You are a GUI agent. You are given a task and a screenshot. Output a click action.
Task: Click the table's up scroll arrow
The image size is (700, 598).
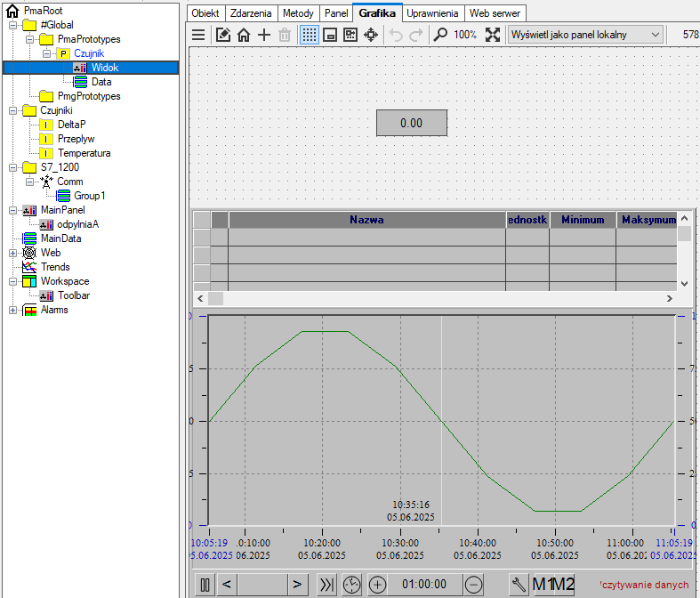(684, 219)
